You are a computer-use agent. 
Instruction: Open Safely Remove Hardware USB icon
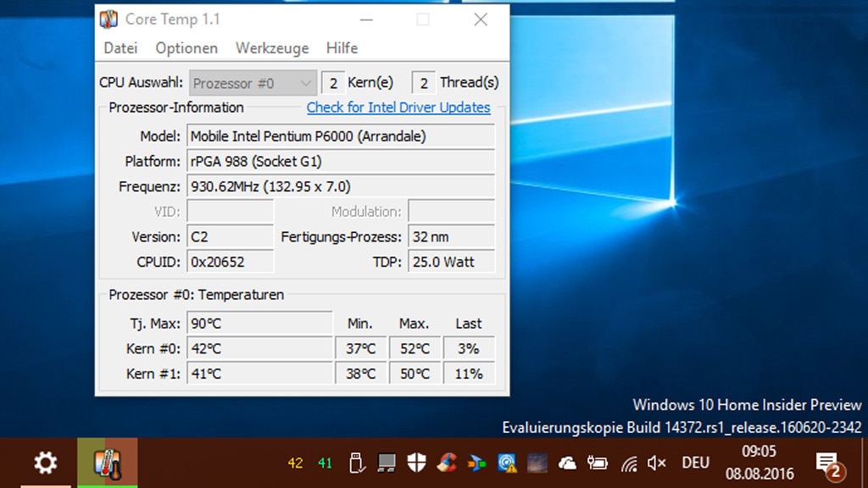(x=356, y=463)
